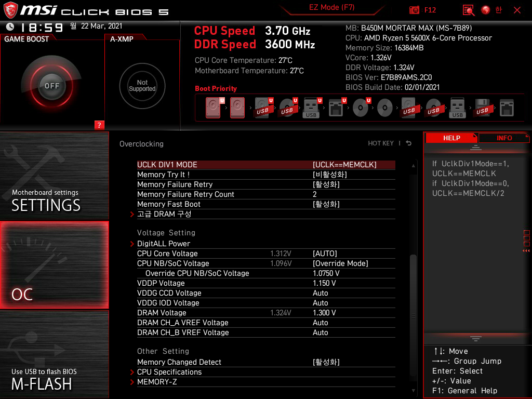This screenshot has height=399, width=532.
Task: Click the clock icon beside the time
Action: (x=10, y=26)
